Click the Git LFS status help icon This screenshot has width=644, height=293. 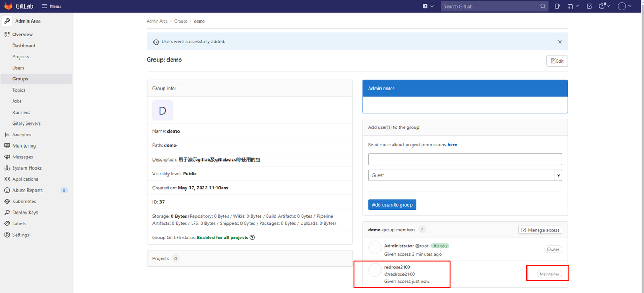click(252, 237)
